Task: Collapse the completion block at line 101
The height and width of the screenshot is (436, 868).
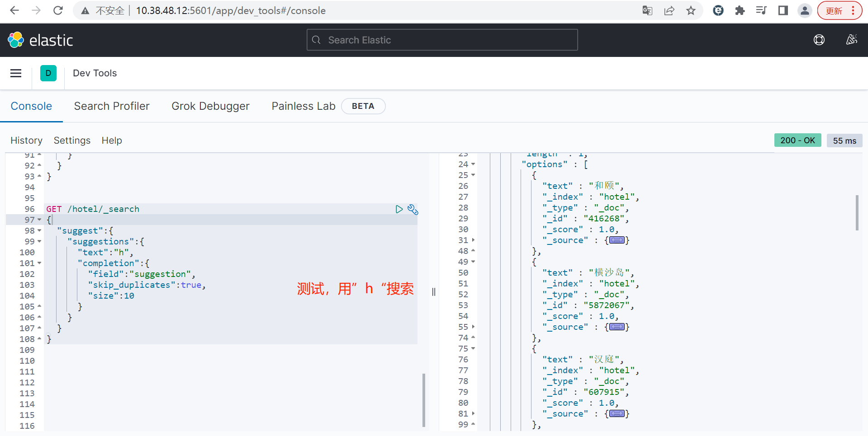Action: (39, 263)
